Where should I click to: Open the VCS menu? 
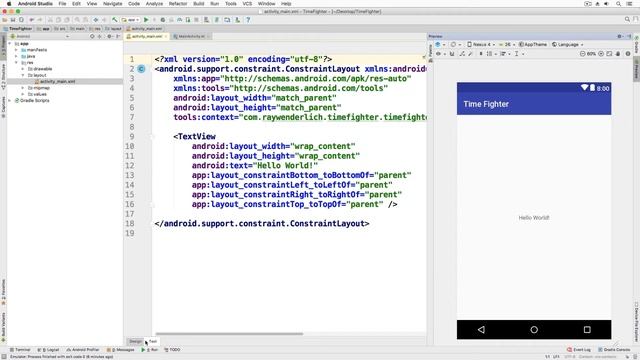point(247,4)
